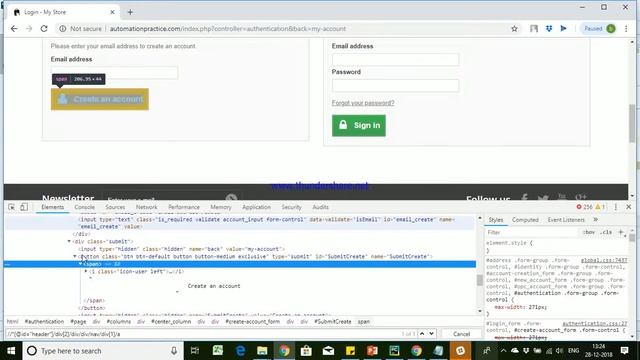Click the Type here to search box
640x360 pixels.
[x=102, y=351]
